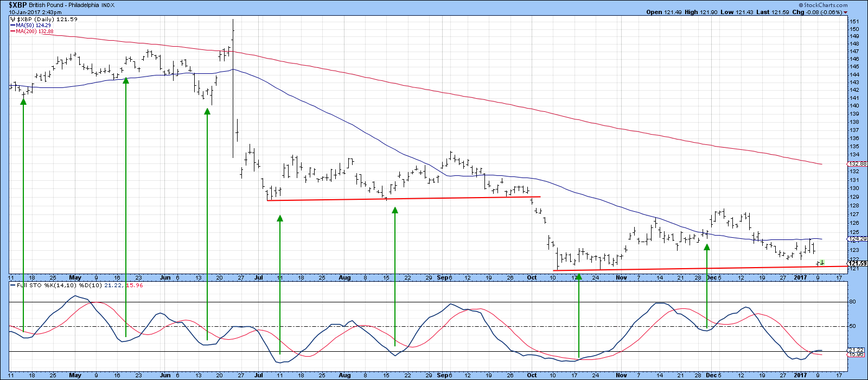The height and width of the screenshot is (380, 868).
Task: Click the $XBP ticker symbol title
Action: (x=18, y=4)
